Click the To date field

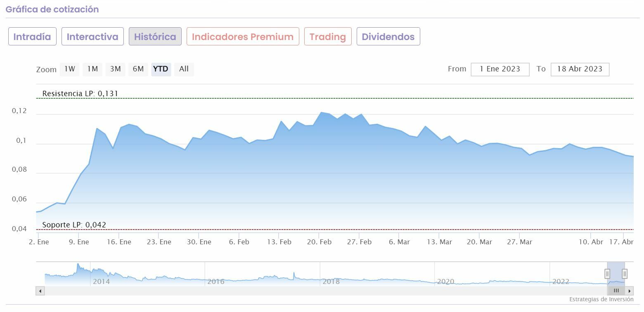[x=580, y=69]
